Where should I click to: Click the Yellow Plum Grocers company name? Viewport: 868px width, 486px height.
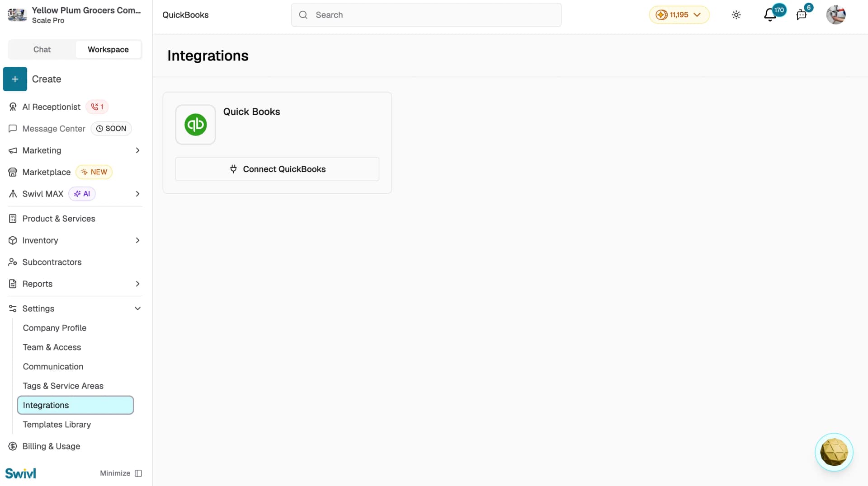point(86,10)
